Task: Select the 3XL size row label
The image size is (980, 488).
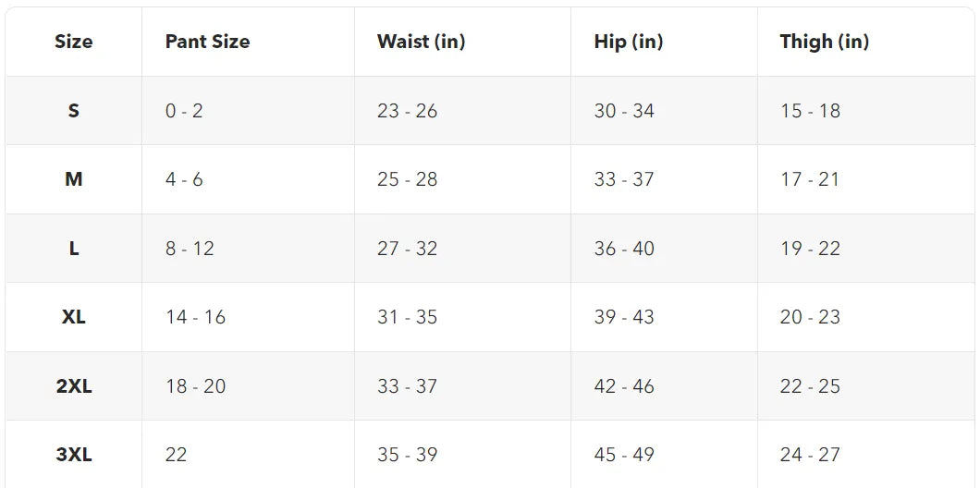Action: coord(74,455)
